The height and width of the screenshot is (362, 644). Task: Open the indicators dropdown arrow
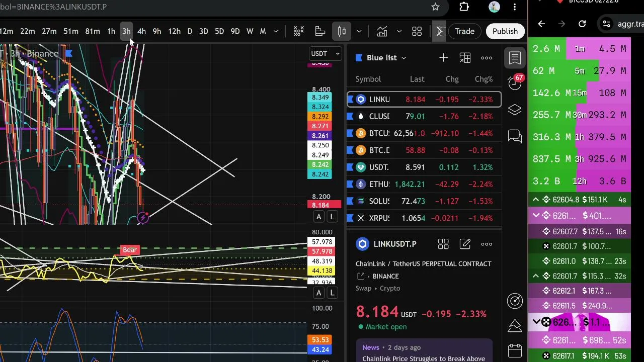click(x=399, y=32)
